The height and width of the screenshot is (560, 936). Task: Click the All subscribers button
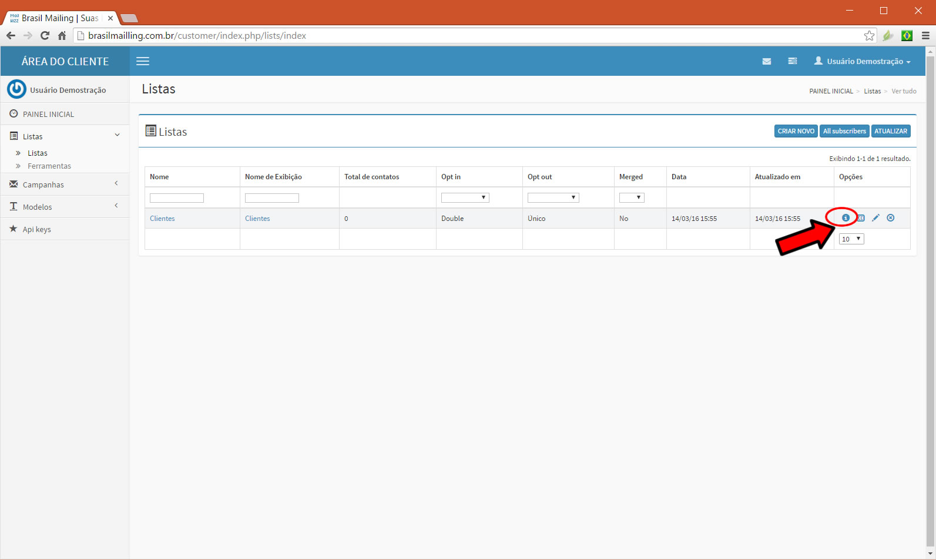click(x=844, y=131)
